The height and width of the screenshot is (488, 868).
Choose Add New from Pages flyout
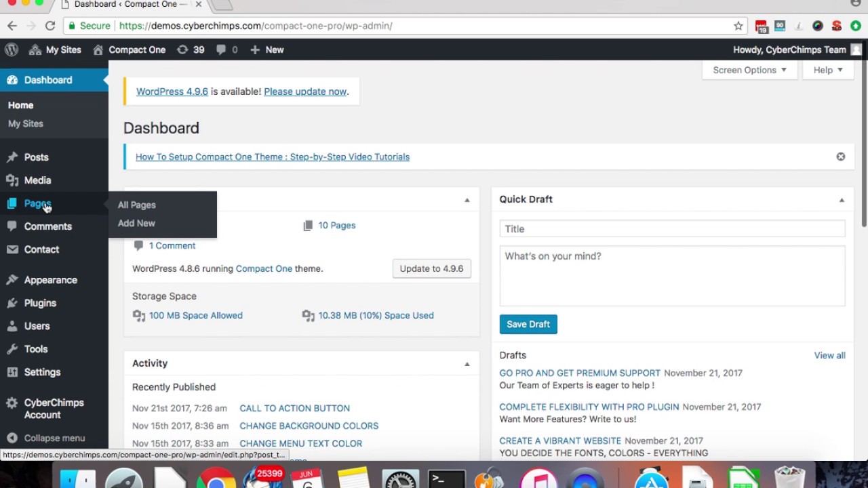[x=136, y=223]
